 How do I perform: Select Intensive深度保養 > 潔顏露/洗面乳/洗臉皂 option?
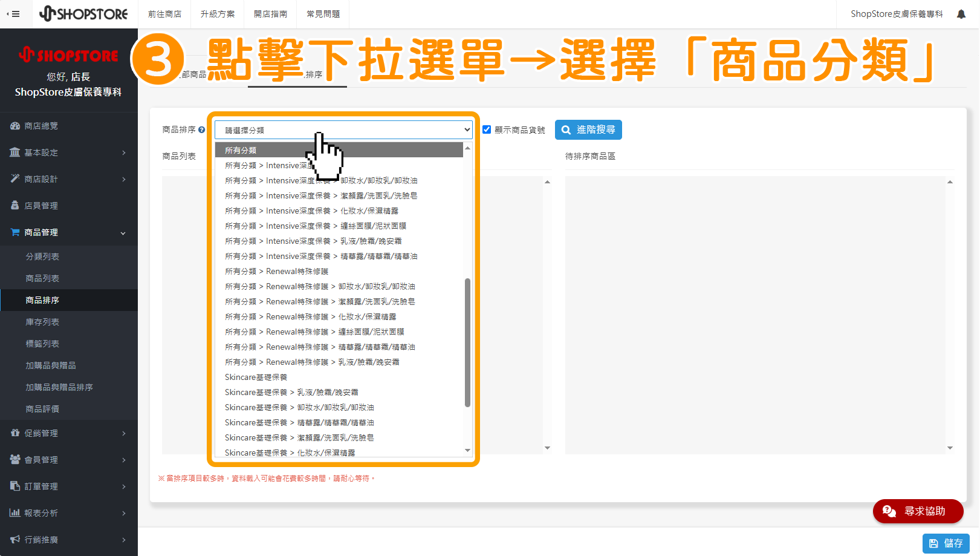(339, 195)
